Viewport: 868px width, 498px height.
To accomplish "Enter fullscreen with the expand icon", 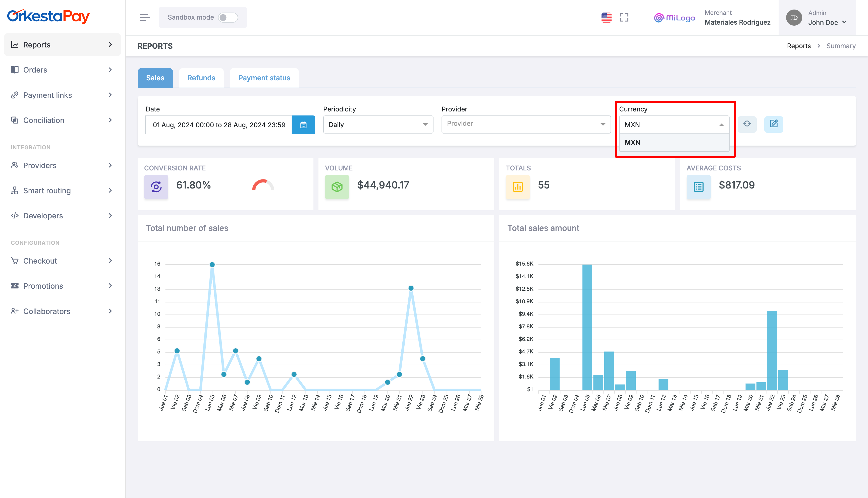I will [x=624, y=17].
